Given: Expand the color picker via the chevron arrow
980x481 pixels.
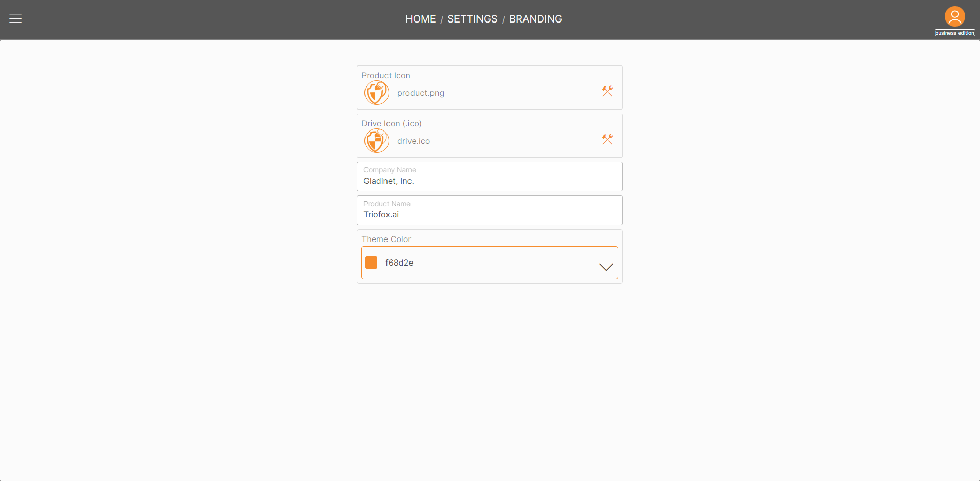Looking at the screenshot, I should pyautogui.click(x=606, y=267).
